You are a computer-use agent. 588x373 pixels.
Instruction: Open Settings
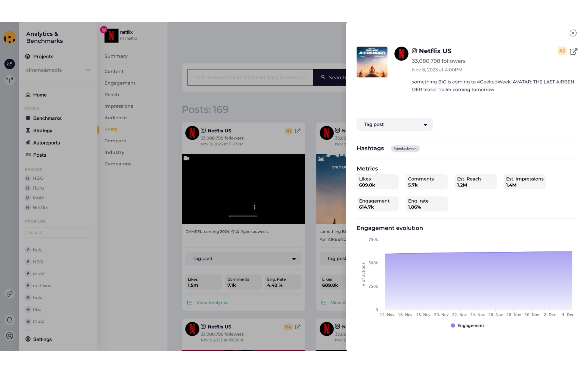(x=39, y=339)
